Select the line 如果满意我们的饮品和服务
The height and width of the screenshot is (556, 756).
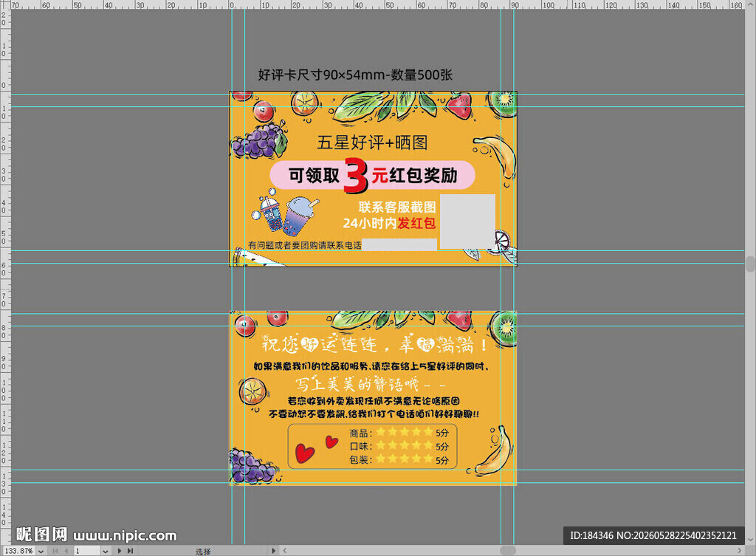371,366
